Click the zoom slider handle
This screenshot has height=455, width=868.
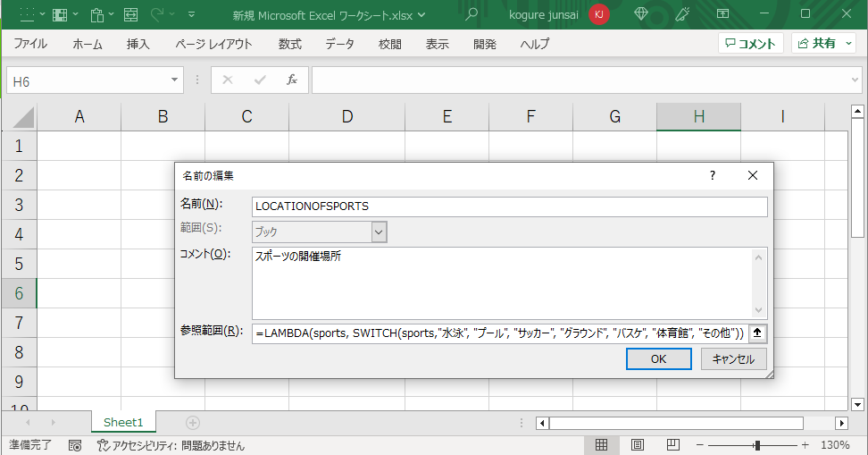756,445
